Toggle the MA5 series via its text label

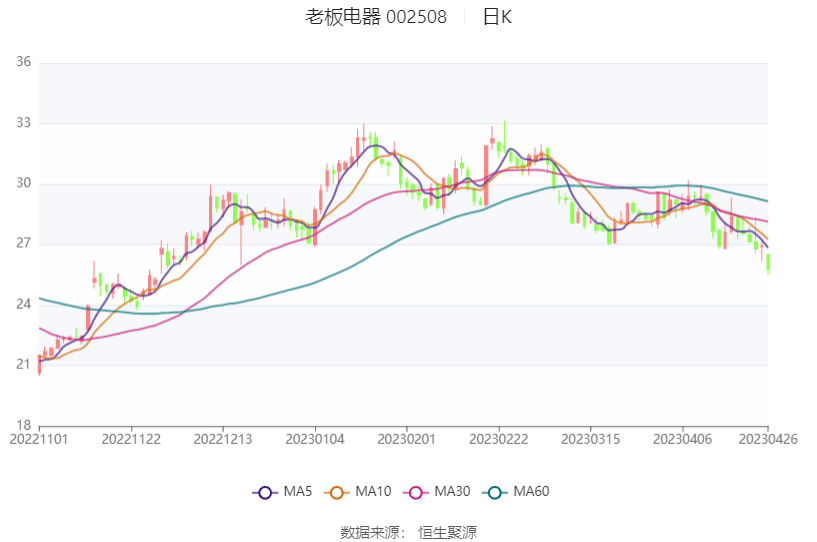[298, 492]
